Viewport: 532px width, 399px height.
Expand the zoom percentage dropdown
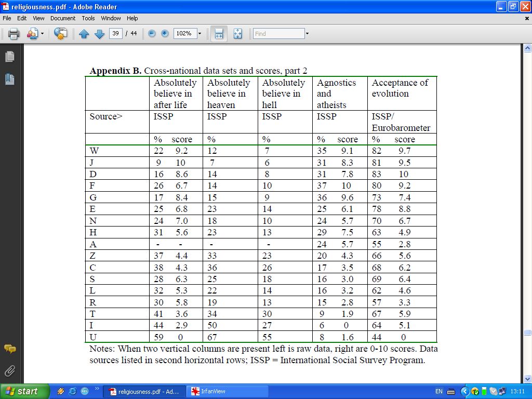199,34
